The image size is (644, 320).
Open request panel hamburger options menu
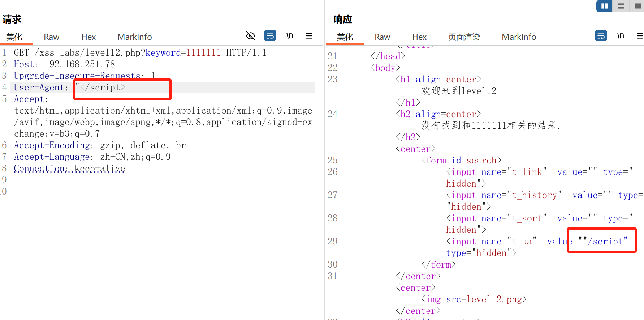click(x=309, y=36)
